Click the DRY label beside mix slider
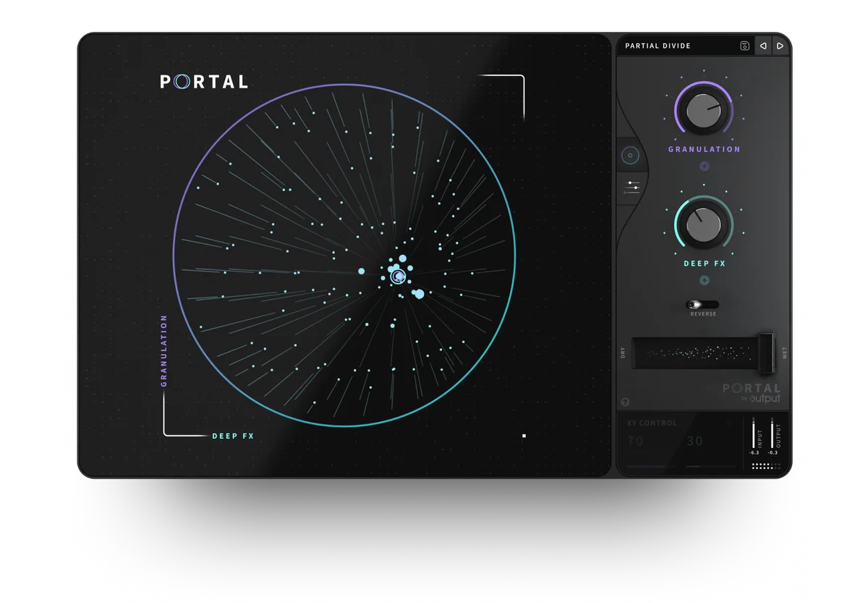The image size is (868, 603). (x=623, y=353)
